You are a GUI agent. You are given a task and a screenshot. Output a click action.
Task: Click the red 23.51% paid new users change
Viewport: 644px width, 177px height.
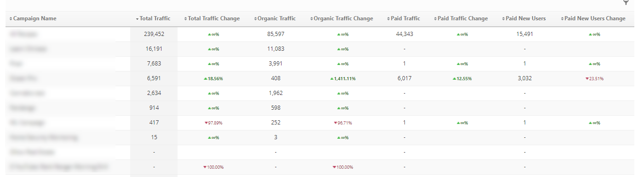click(594, 78)
